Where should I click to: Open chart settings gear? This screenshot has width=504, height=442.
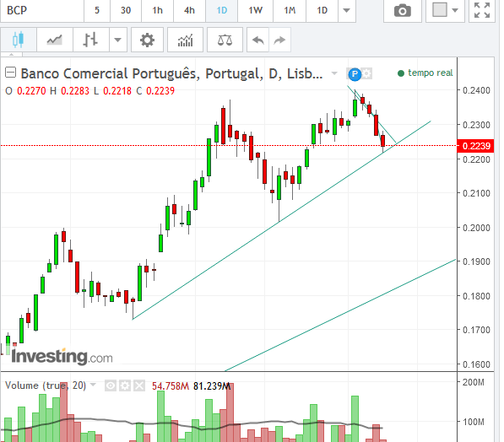coord(147,40)
